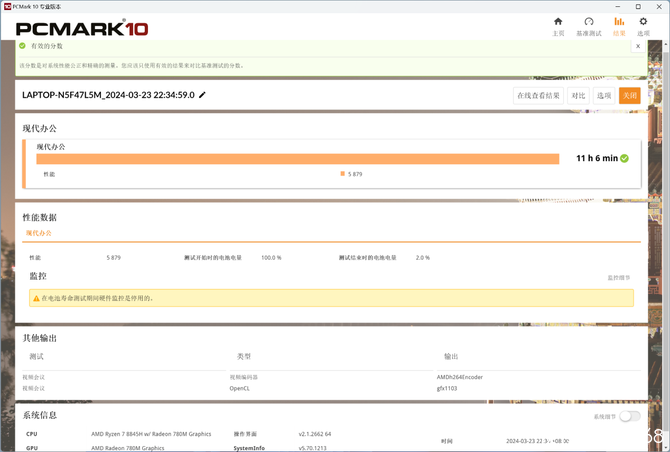Screen dimensions: 670x452
Task: Click the orange 关闭 button
Action: (x=629, y=95)
